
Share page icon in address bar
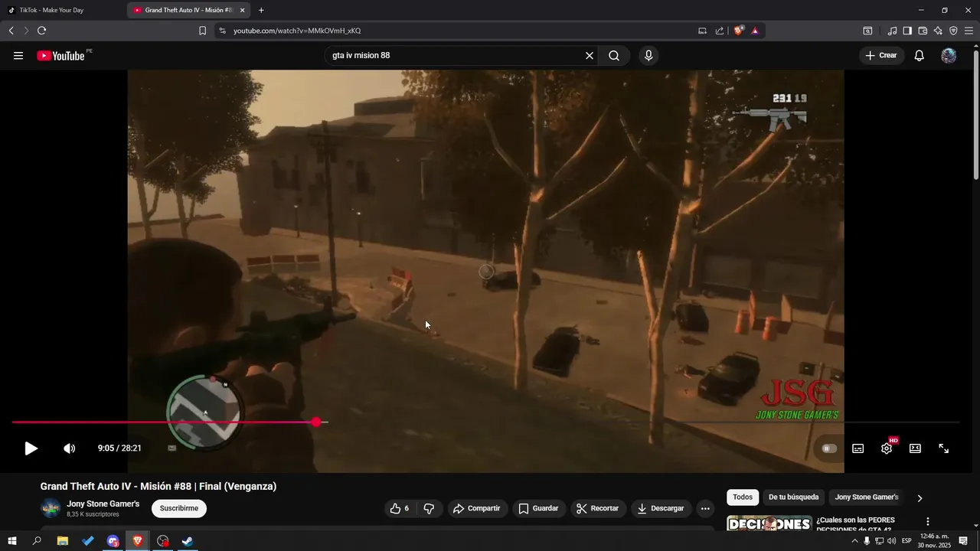pos(720,31)
